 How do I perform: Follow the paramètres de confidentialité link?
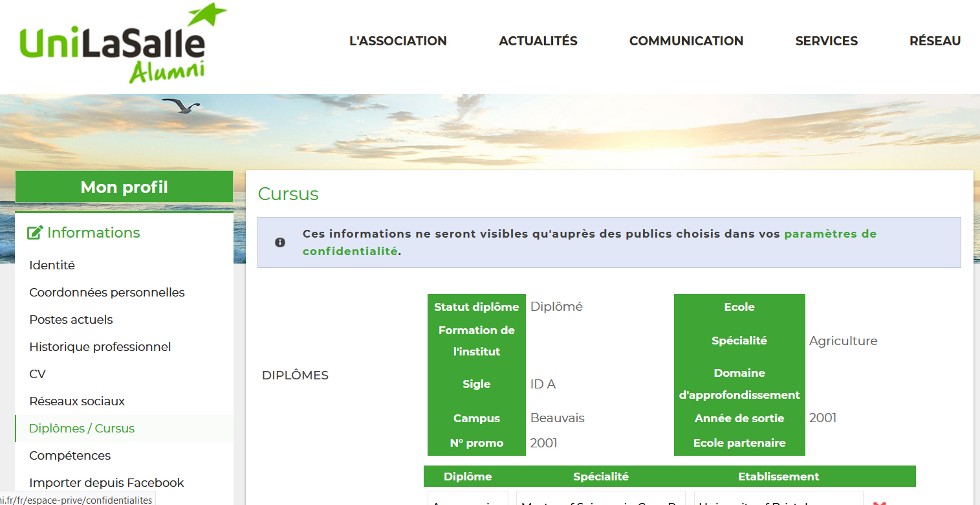[x=830, y=234]
